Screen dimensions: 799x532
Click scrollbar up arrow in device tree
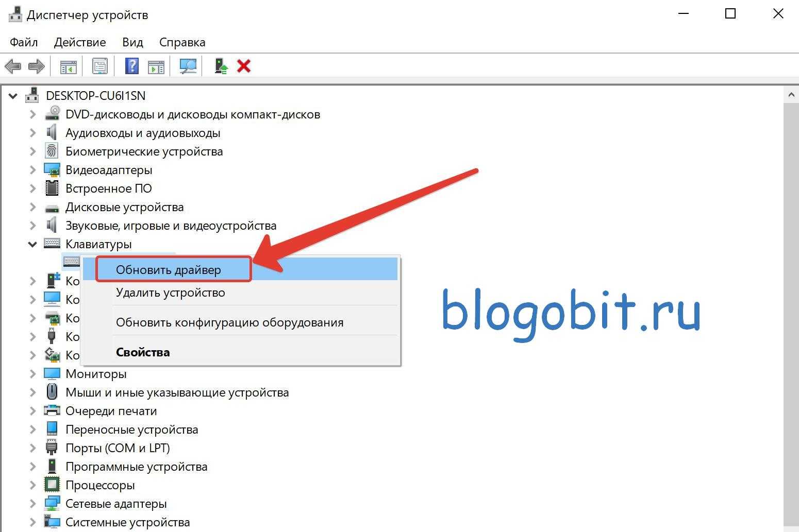coord(791,95)
